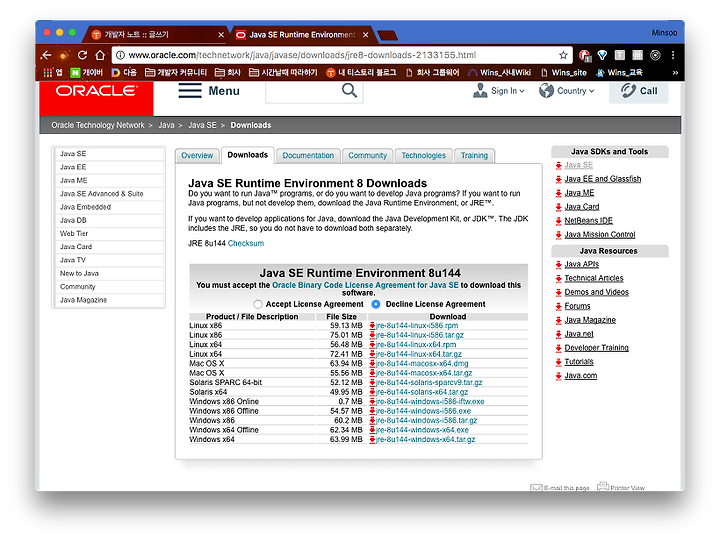This screenshot has width=720, height=542.
Task: Open Developer Training link
Action: tap(596, 348)
